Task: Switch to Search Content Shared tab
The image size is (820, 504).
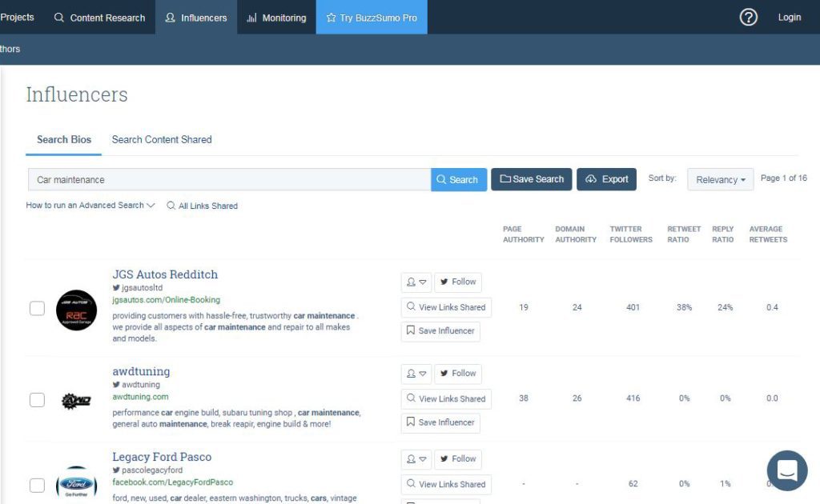Action: tap(162, 139)
